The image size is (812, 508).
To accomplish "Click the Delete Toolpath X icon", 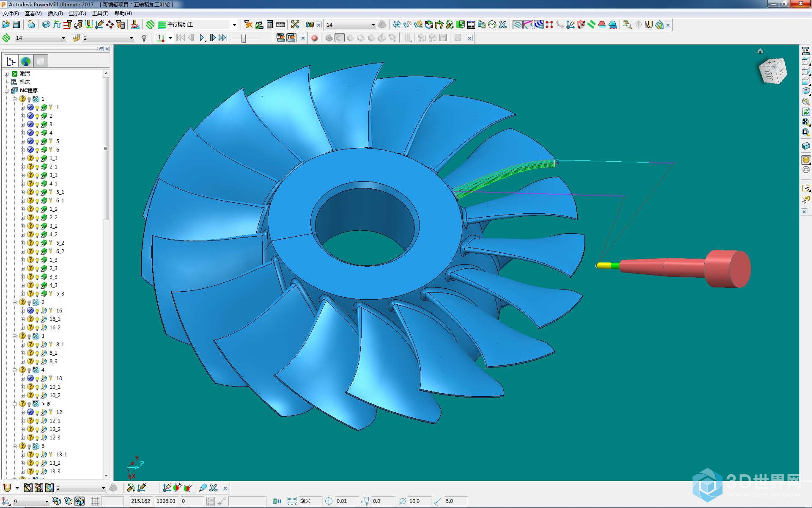I will 502,25.
